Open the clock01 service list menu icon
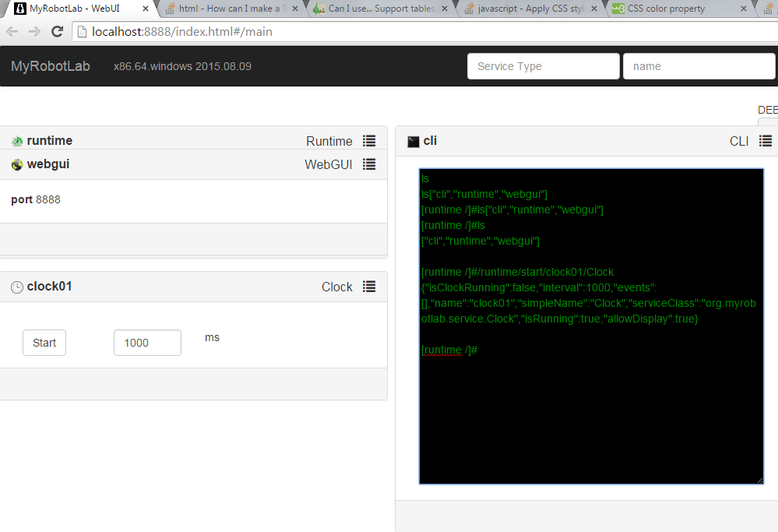778x532 pixels. point(368,287)
